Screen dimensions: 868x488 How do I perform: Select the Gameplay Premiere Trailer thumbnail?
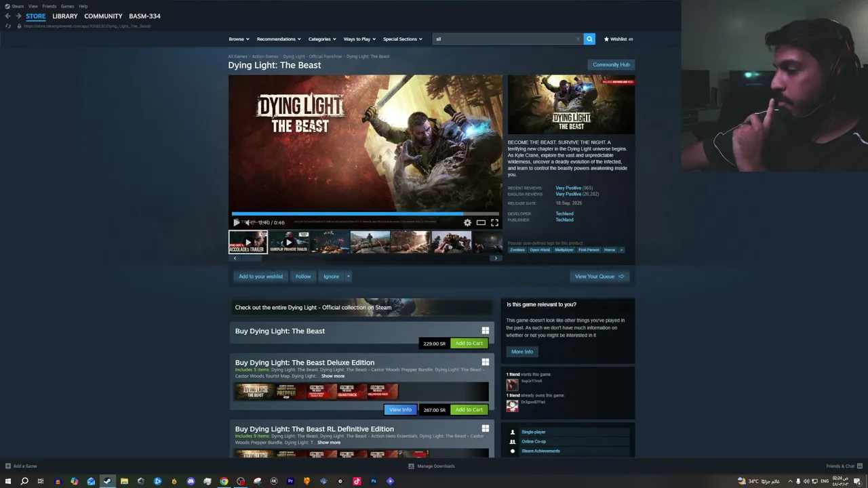coord(289,242)
